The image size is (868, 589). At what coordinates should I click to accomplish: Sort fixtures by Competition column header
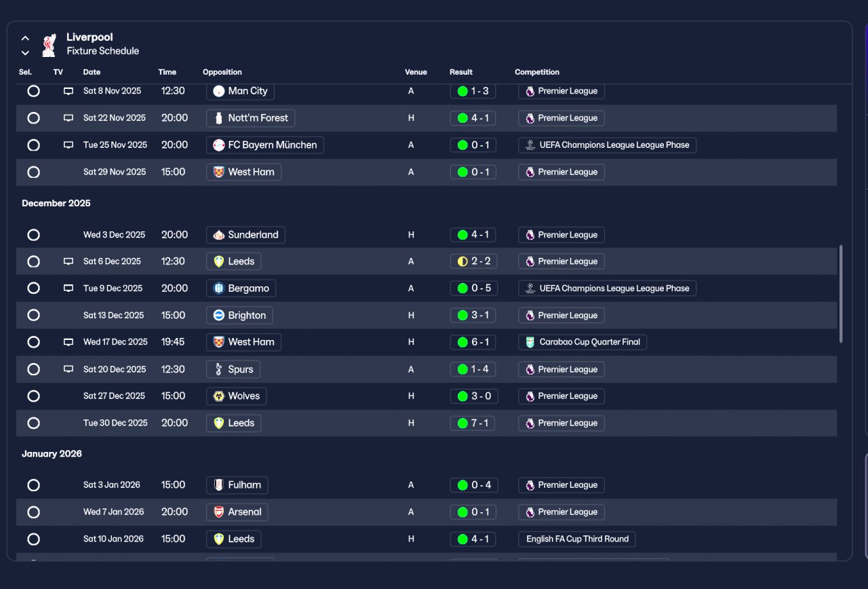pyautogui.click(x=537, y=72)
